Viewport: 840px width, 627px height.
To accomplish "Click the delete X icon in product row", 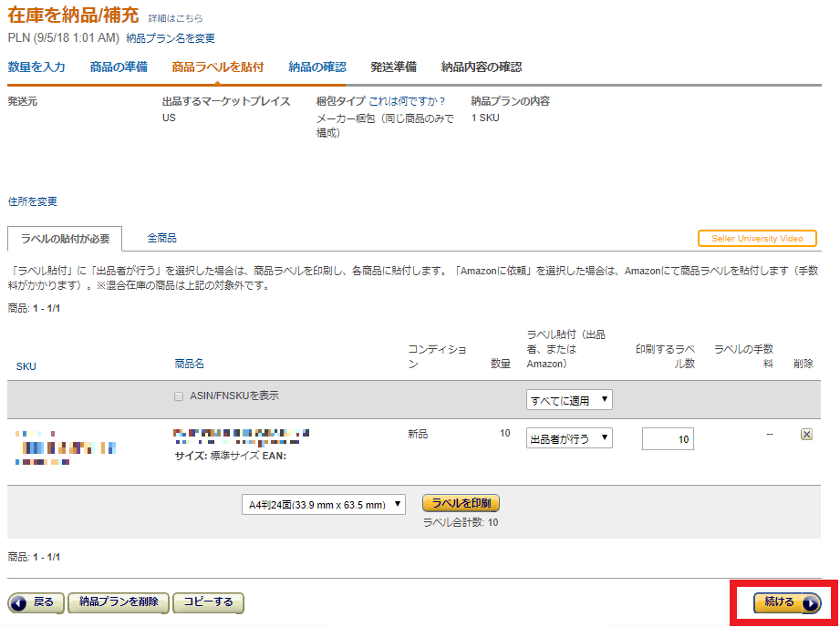I will pos(806,435).
